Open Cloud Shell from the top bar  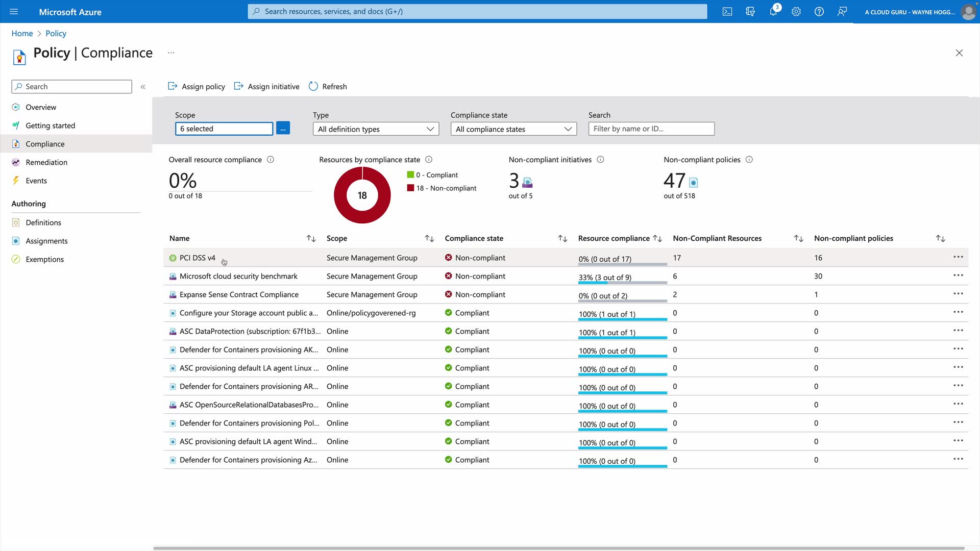pos(727,12)
